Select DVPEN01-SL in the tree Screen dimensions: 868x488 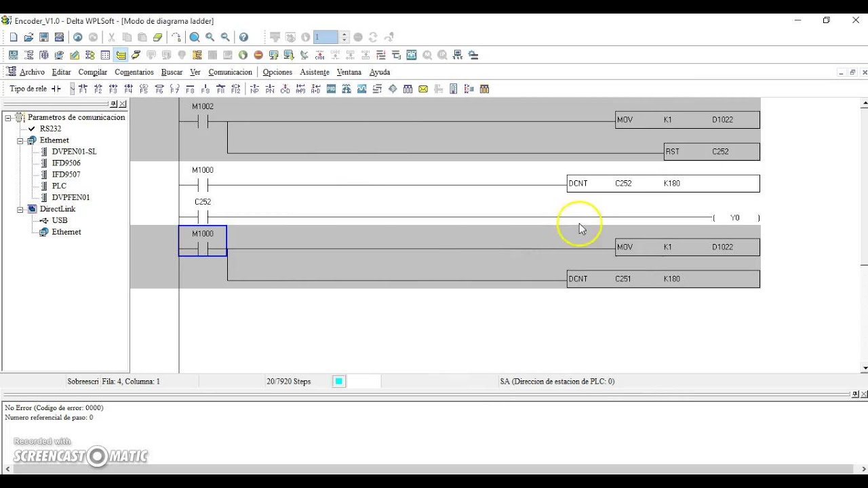[x=74, y=152]
